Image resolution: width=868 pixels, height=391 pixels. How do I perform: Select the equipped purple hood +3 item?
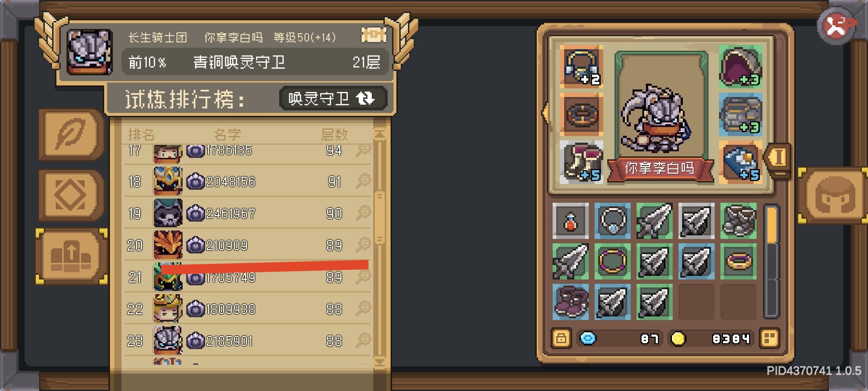(740, 67)
